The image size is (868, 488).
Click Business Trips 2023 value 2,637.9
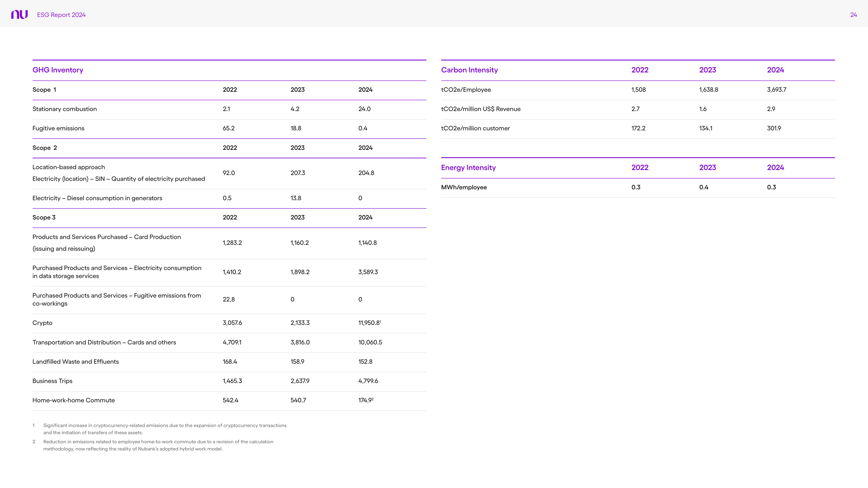click(x=300, y=381)
